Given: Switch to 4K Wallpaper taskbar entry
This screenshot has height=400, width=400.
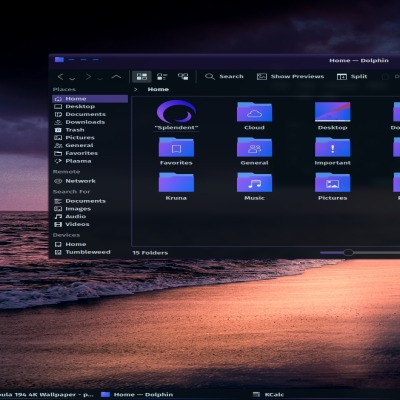Looking at the screenshot, I should [x=47, y=395].
